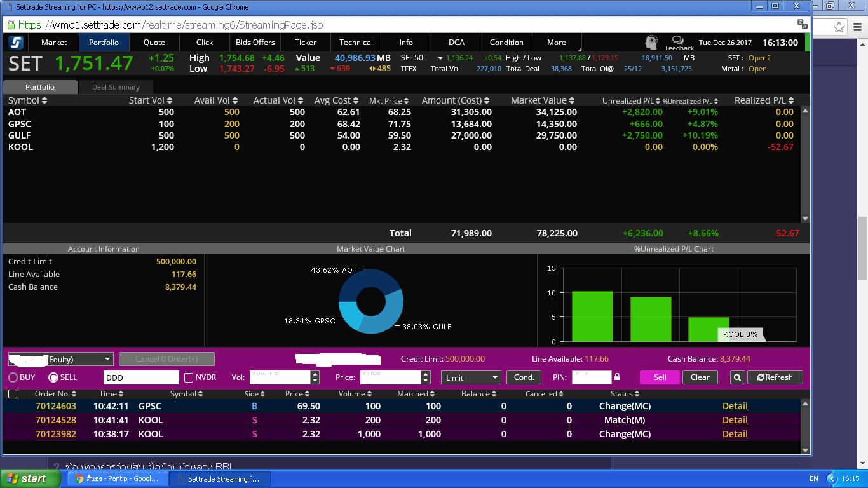
Task: Click the Settrade Streaming taskbar button
Action: pyautogui.click(x=220, y=478)
